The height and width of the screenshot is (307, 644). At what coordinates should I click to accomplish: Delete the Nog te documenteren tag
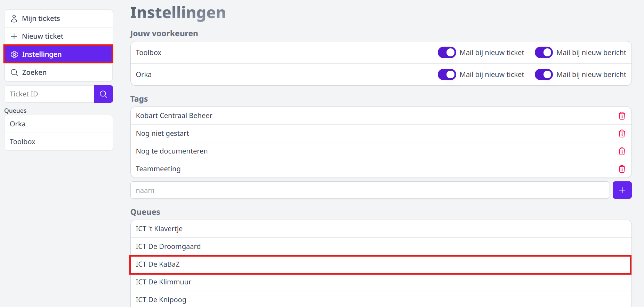coord(622,151)
